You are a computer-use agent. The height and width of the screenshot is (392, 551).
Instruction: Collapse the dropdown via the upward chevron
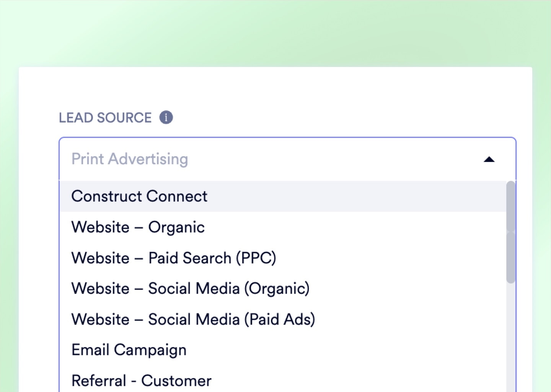click(x=489, y=159)
